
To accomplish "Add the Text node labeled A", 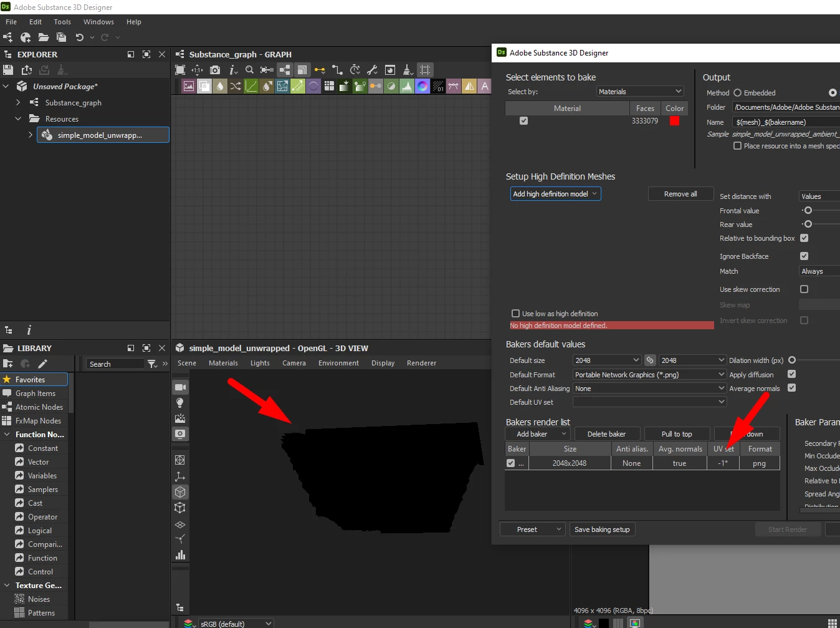I will 485,86.
